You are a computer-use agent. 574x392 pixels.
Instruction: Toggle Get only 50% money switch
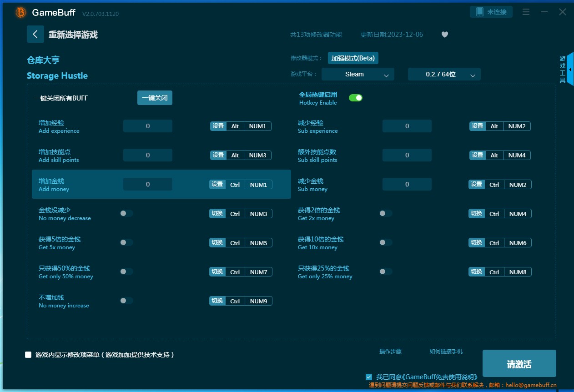pyautogui.click(x=126, y=271)
